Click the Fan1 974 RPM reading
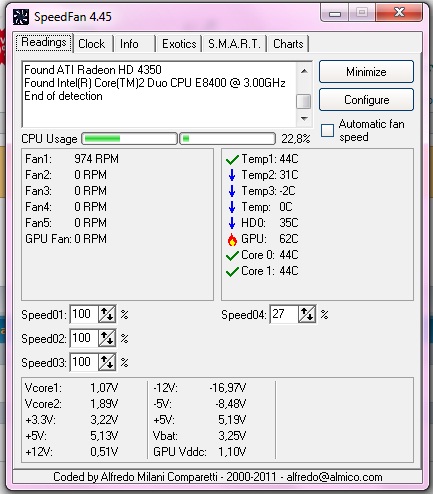Image resolution: width=433 pixels, height=495 pixels. [72, 159]
